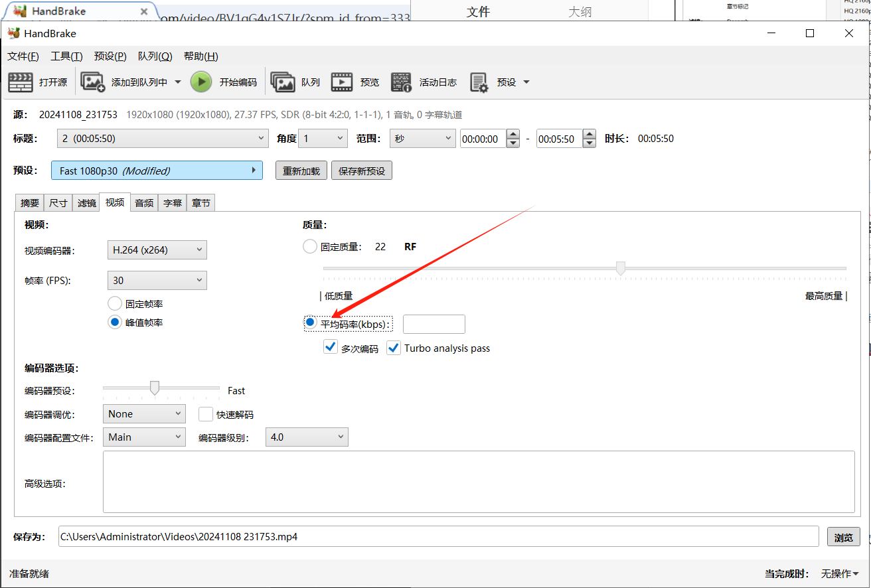The height and width of the screenshot is (588, 871).
Task: Select the 固定质量 constant quality radio
Action: pyautogui.click(x=310, y=246)
